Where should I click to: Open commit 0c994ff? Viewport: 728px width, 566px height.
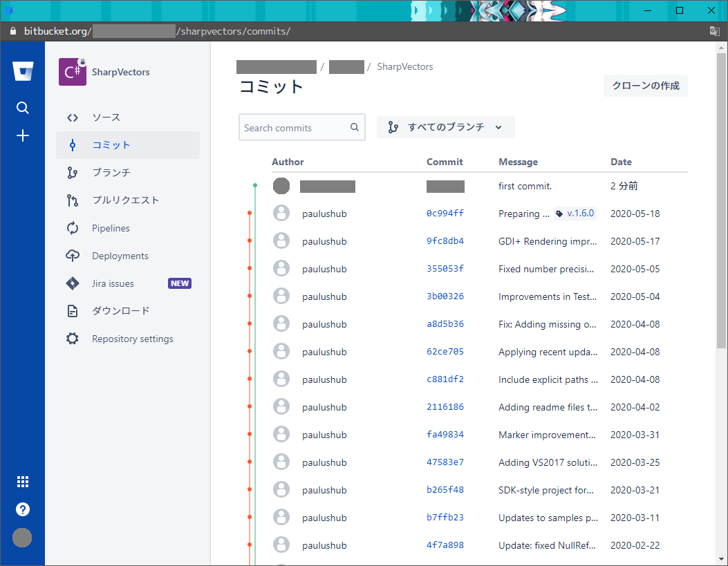(x=445, y=214)
